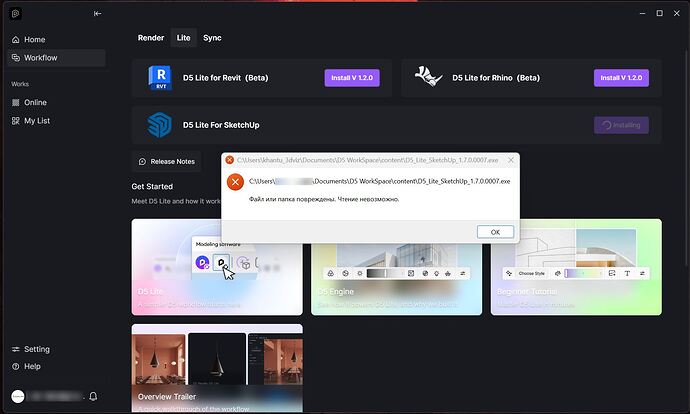Click the Get Started heading
Image resolution: width=690 pixels, height=414 pixels.
coord(152,187)
